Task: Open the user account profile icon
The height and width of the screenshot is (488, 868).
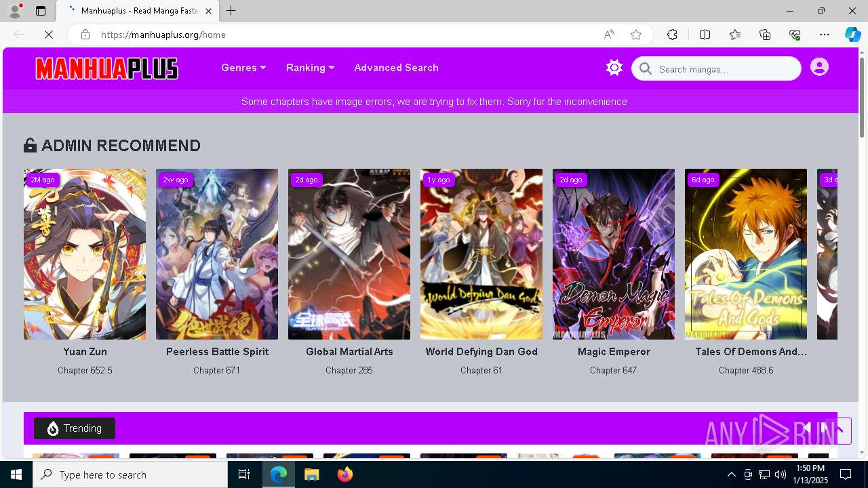Action: click(x=819, y=67)
